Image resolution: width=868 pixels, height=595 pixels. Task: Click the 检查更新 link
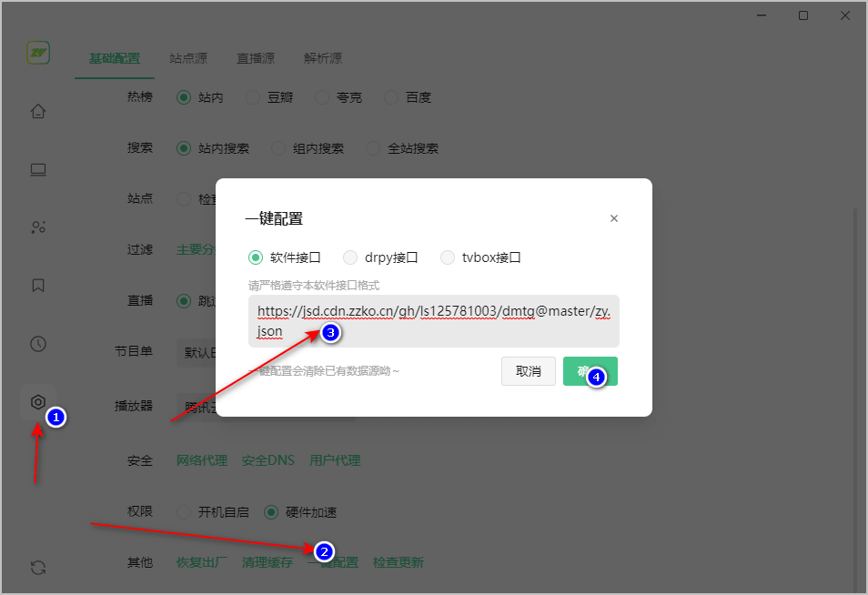pos(398,562)
